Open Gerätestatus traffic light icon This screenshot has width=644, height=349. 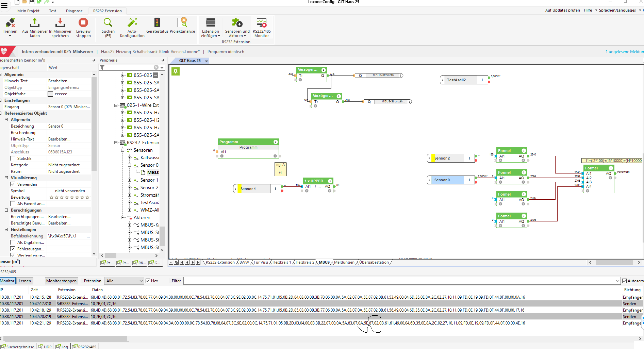tap(157, 23)
